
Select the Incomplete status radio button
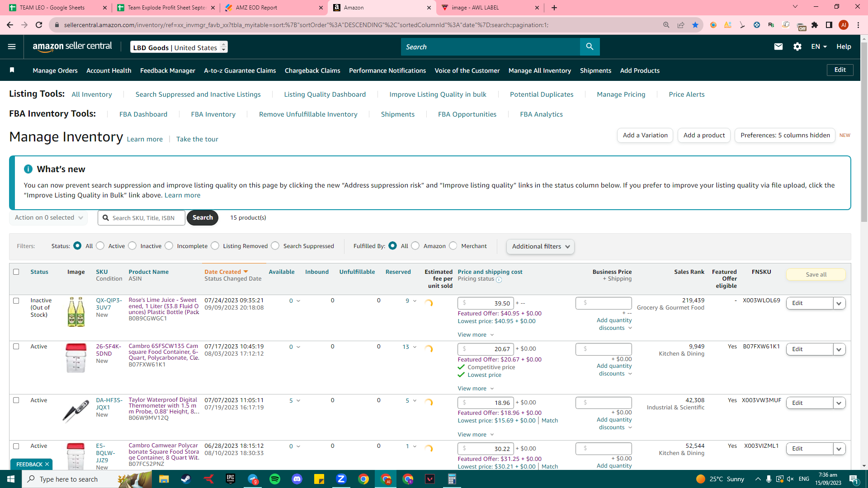169,246
